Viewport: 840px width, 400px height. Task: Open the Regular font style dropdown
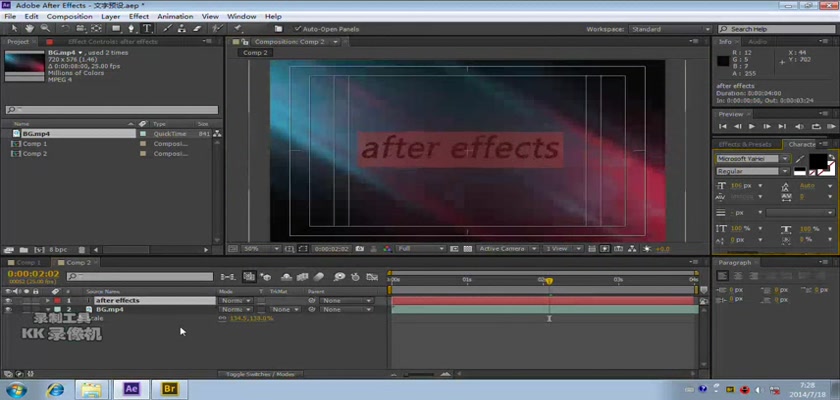[x=753, y=171]
